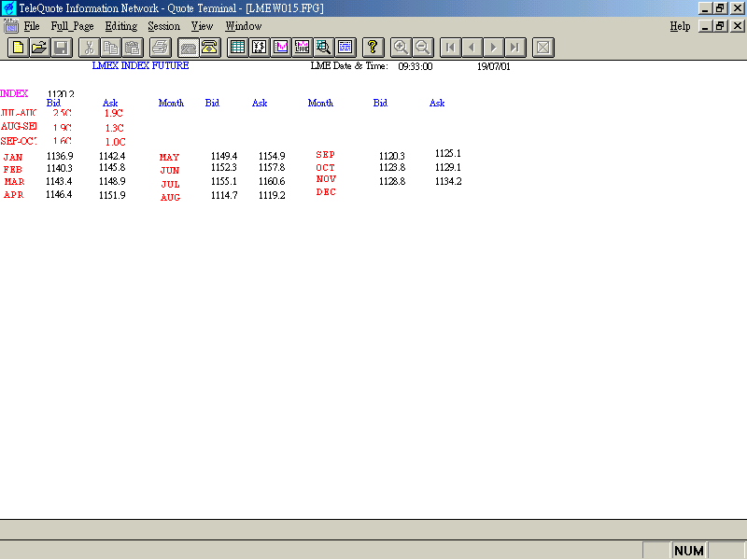Click the SEP month label
The image size is (747, 560).
click(x=325, y=155)
